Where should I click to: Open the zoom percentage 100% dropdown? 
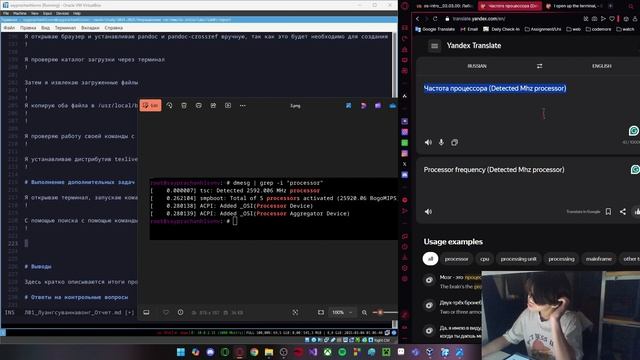[x=342, y=312]
